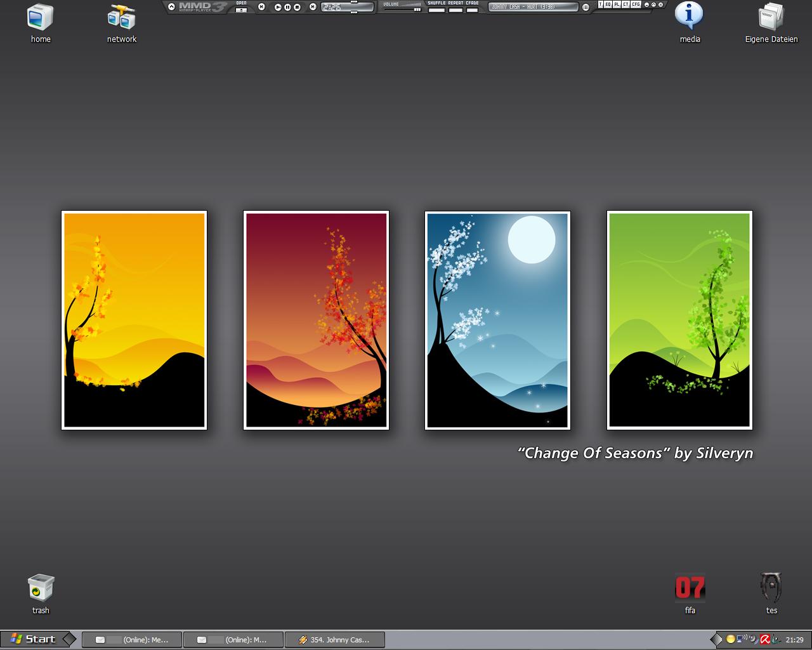Expand the hidden system tray icons arrow

pos(716,639)
